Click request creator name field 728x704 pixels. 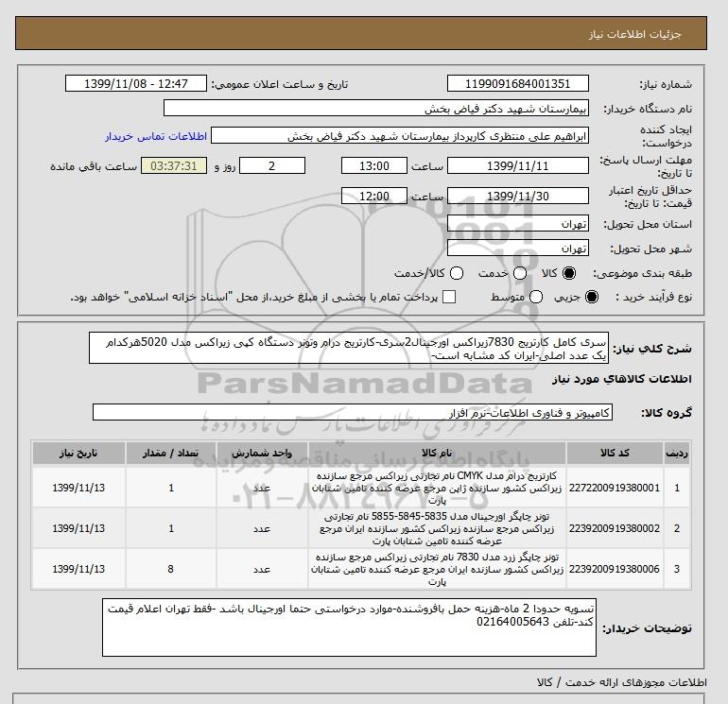coord(400,136)
